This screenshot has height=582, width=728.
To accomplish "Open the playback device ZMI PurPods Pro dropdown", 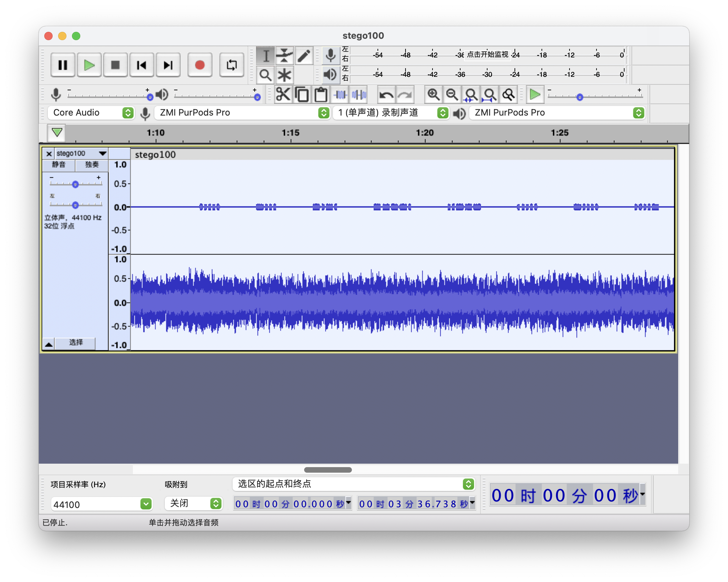I will pos(557,113).
